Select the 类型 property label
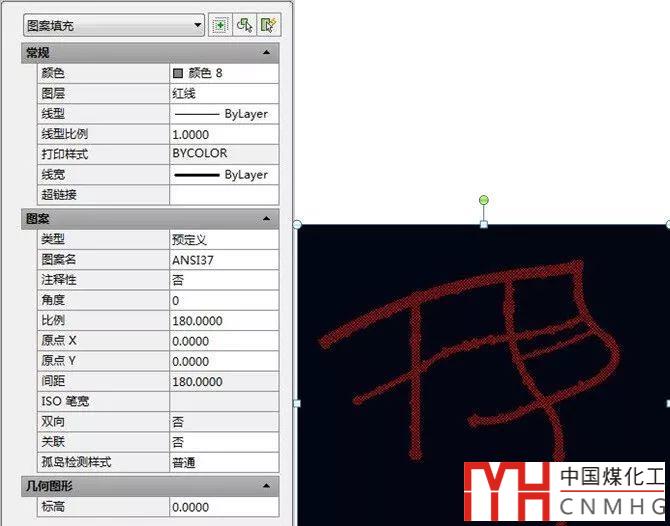 point(53,239)
